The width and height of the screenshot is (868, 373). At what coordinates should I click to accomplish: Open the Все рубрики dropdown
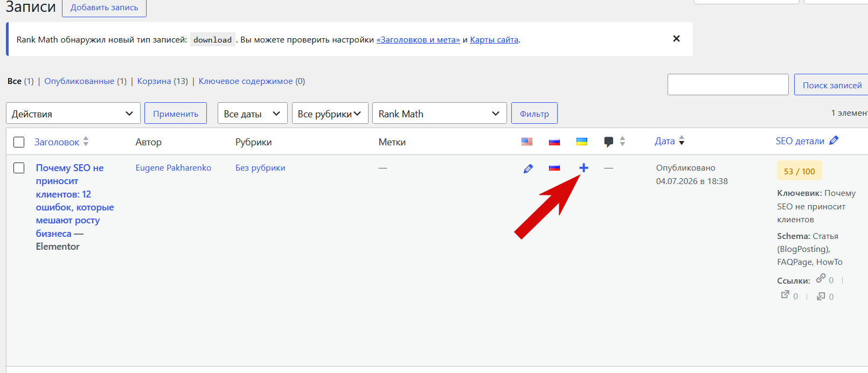pyautogui.click(x=330, y=114)
